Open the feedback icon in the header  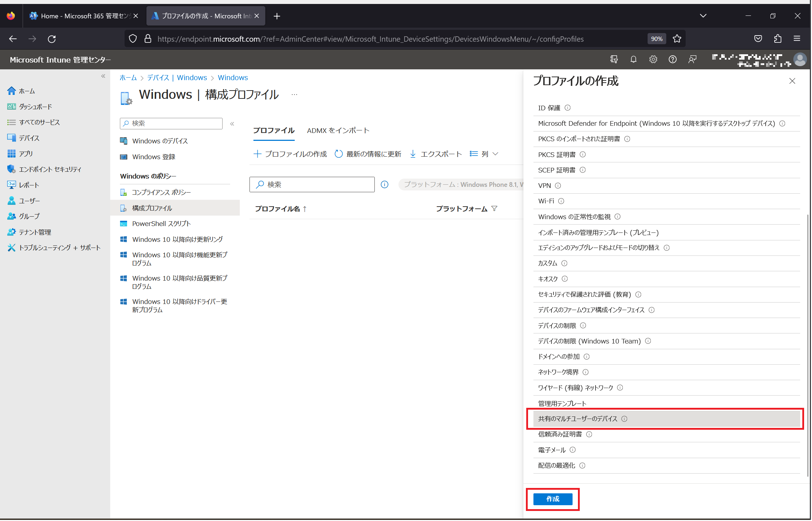click(692, 59)
